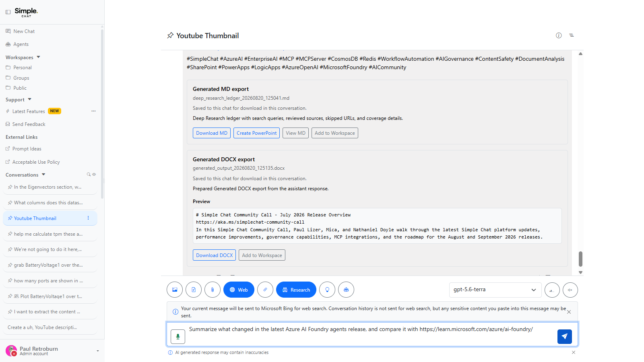Send the message with the paper plane button
Image resolution: width=644 pixels, height=362 pixels.
565,336
